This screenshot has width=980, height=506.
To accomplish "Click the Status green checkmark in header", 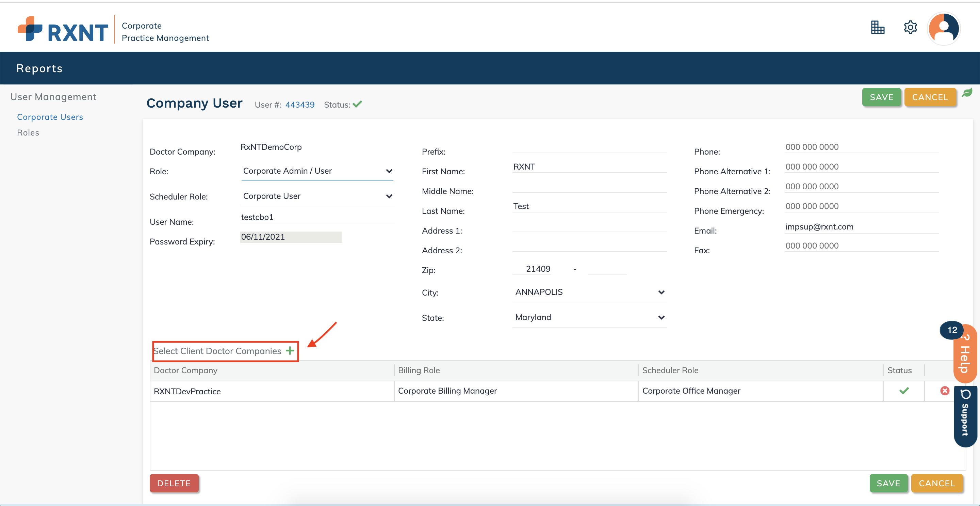I will tap(357, 104).
